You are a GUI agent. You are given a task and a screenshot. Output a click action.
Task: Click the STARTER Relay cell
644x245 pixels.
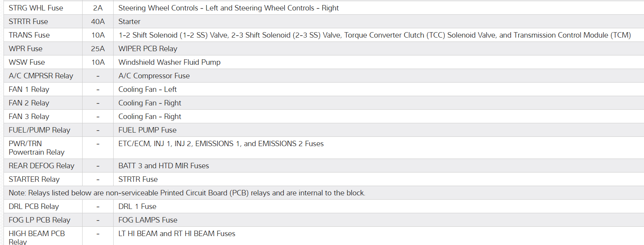(34, 179)
